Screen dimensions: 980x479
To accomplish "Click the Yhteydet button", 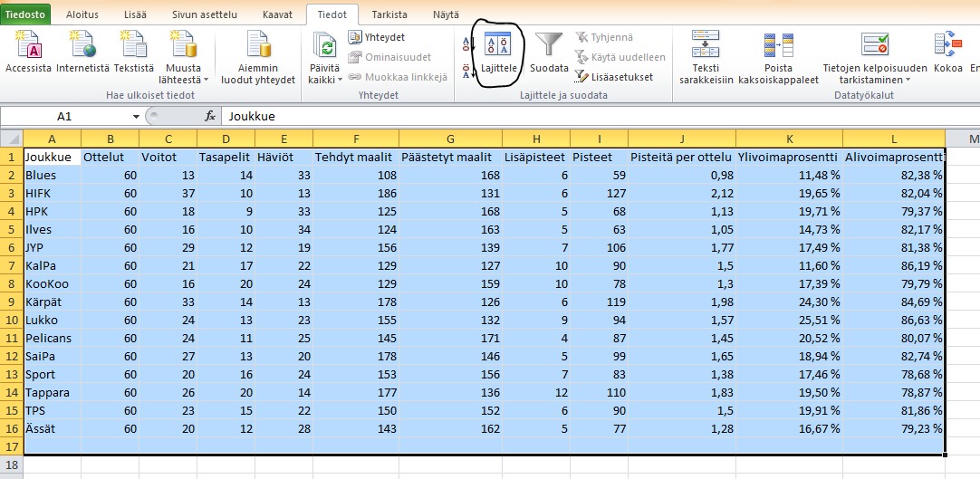I will [x=377, y=37].
